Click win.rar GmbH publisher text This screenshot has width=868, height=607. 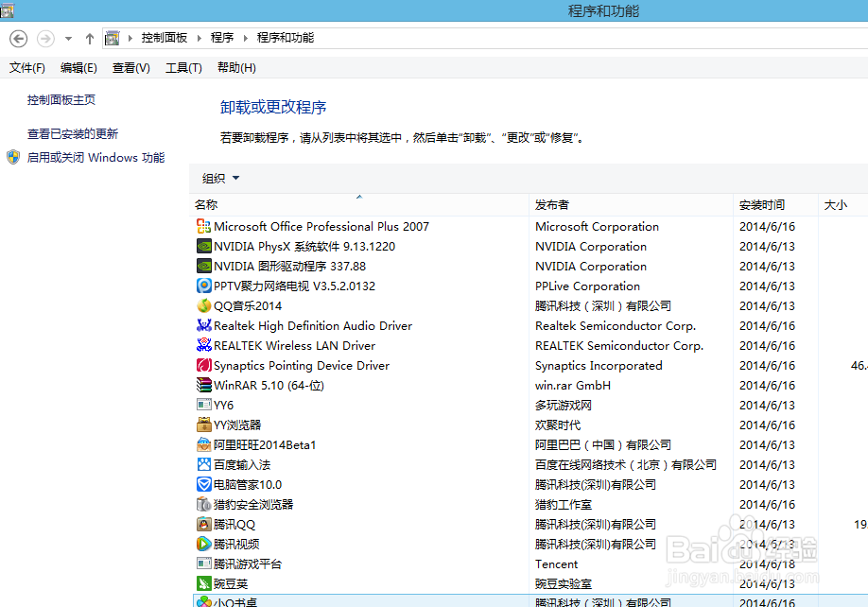point(572,385)
